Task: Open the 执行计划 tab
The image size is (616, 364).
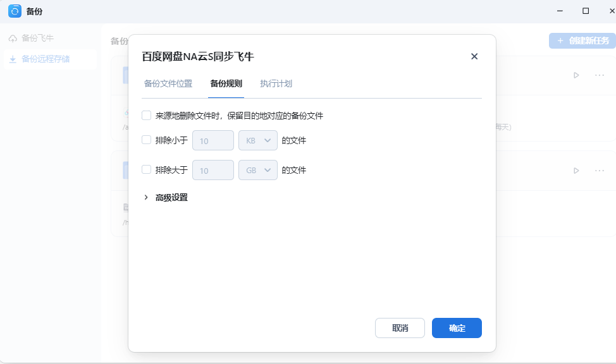Action: (276, 83)
